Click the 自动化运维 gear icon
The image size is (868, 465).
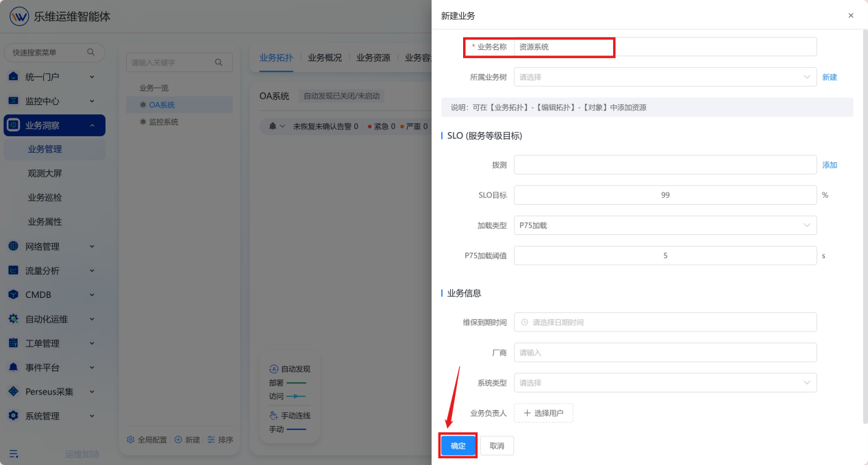pos(13,319)
